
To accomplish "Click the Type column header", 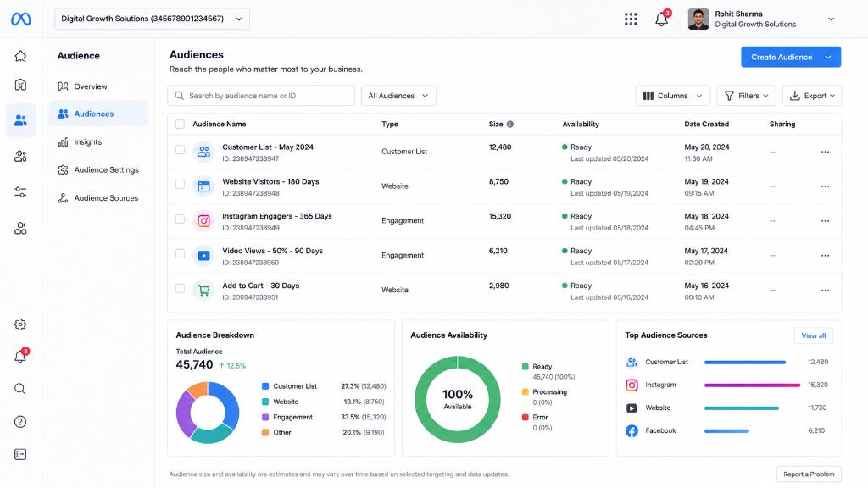I will tap(390, 124).
